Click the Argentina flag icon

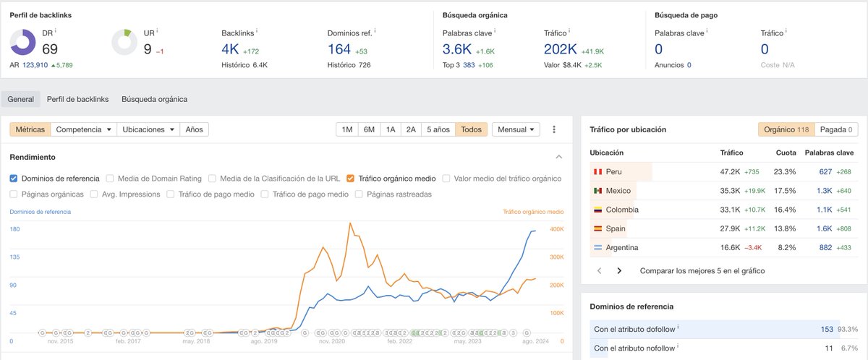597,247
